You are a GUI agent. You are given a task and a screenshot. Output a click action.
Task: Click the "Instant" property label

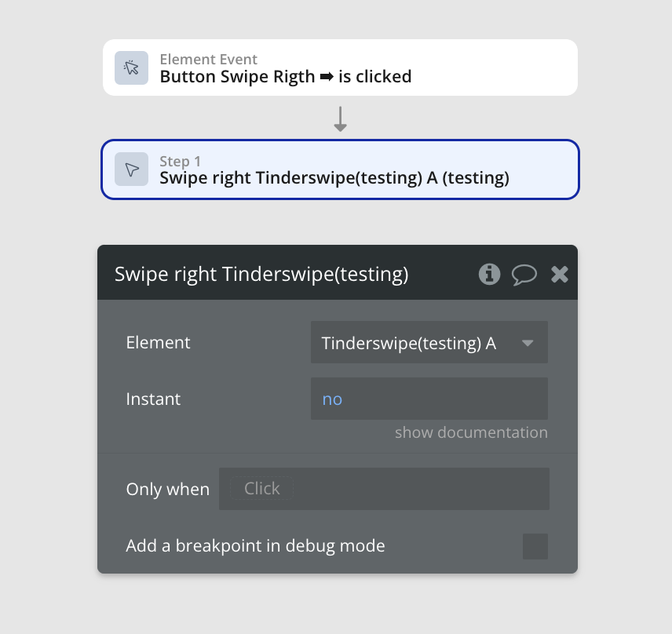tap(153, 399)
